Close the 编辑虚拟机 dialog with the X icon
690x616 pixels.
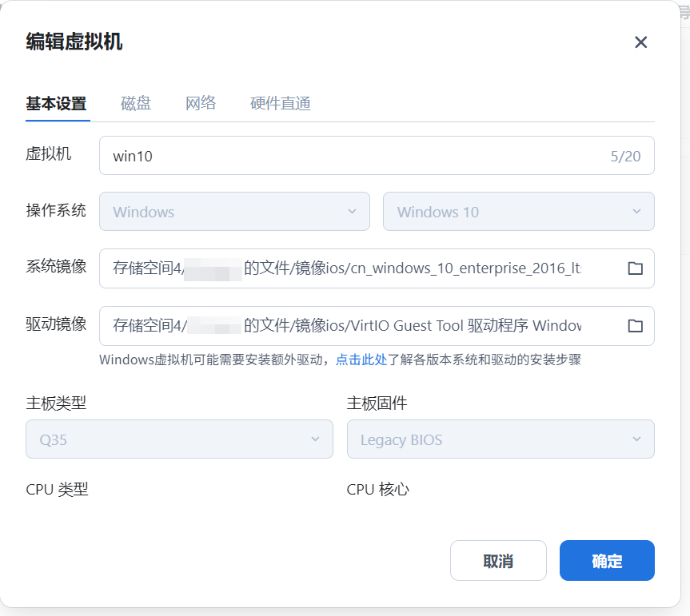(640, 42)
